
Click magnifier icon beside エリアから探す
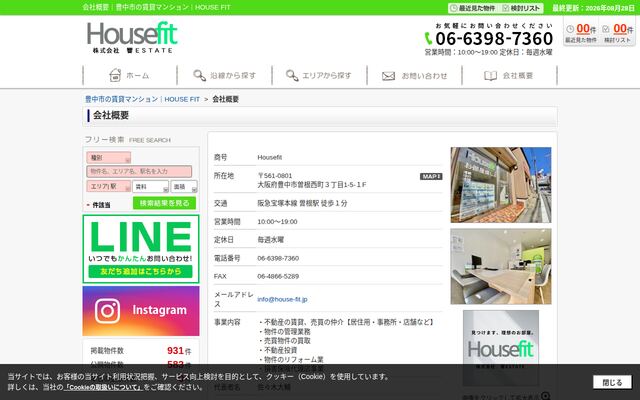tap(292, 76)
